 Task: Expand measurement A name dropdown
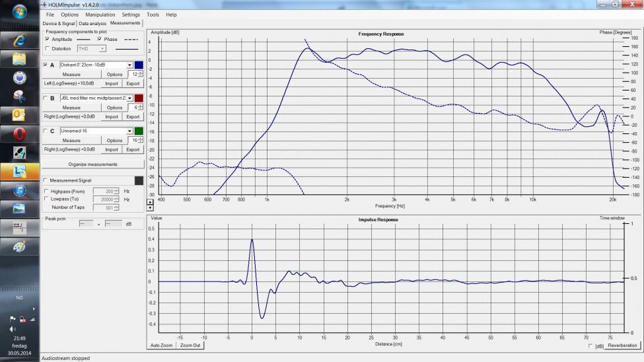click(129, 65)
